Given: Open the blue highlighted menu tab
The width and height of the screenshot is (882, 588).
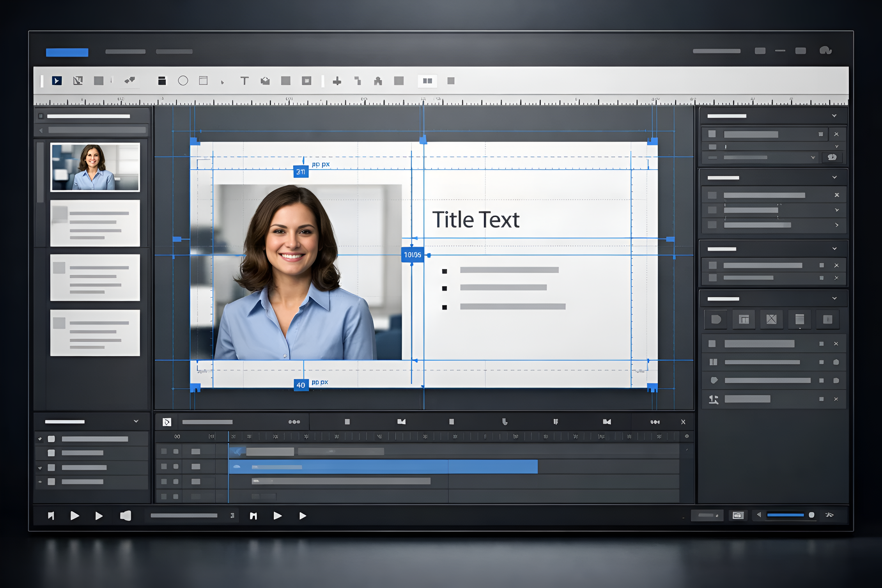Looking at the screenshot, I should (67, 52).
